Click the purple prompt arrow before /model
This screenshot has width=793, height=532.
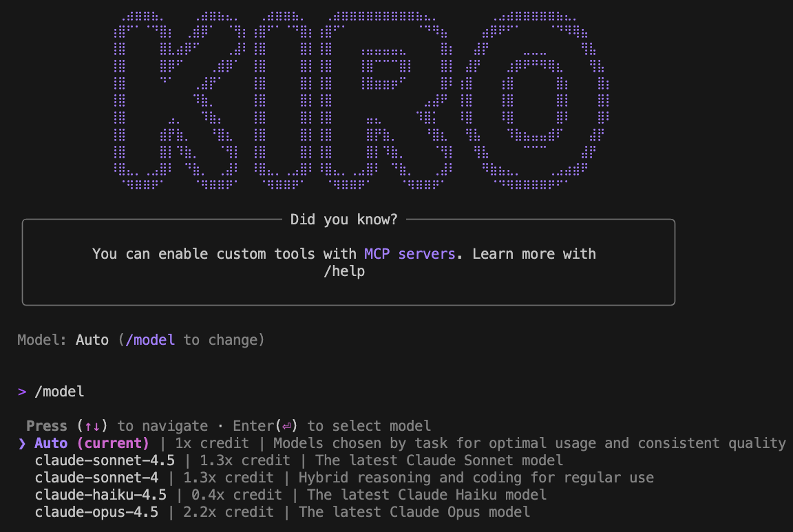click(22, 392)
